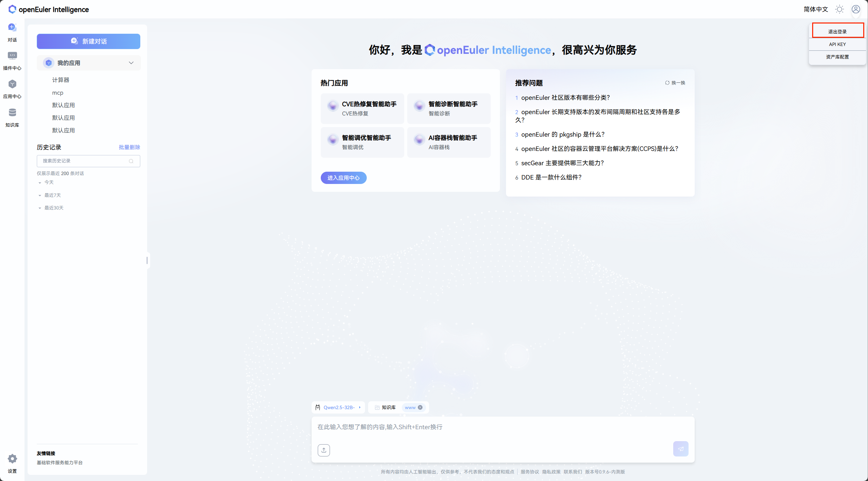The image size is (868, 481).
Task: Open the 对话 chat sidebar icon
Action: 12,28
